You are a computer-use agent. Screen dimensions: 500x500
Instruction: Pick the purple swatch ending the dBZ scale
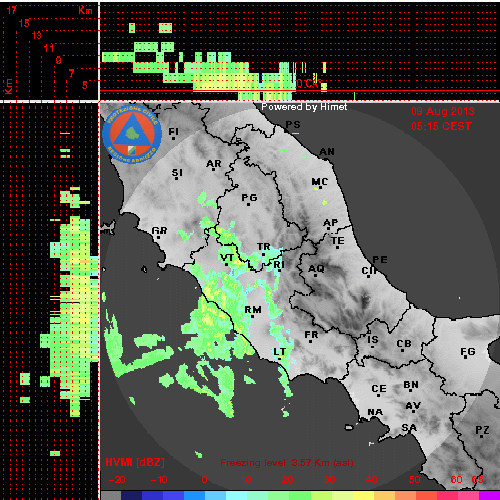tap(489, 495)
